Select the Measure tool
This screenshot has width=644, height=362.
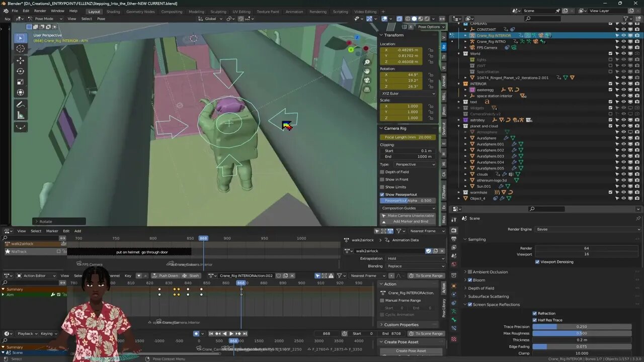coord(21,115)
